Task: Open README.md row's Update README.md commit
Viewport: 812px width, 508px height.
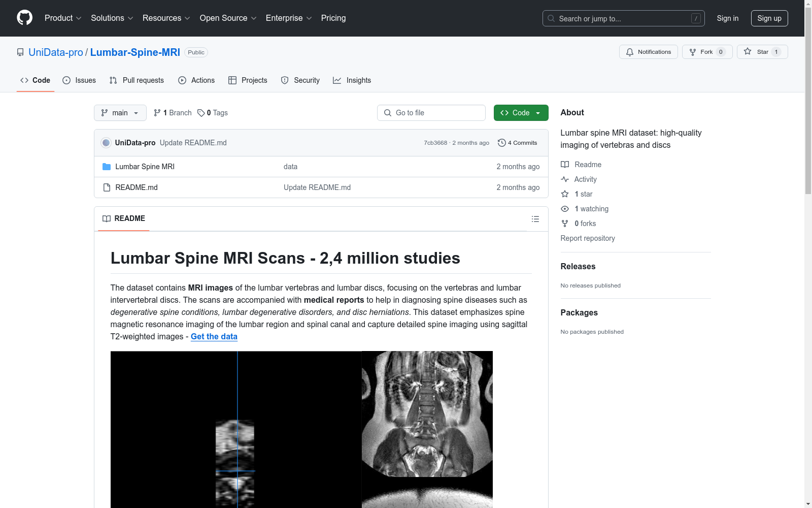Action: tap(317, 187)
